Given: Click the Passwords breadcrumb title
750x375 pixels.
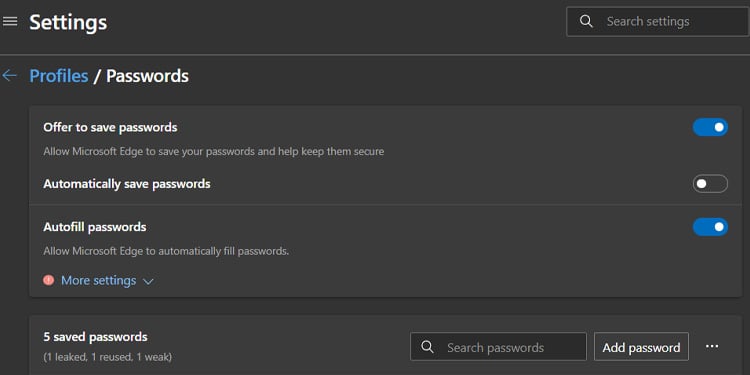Looking at the screenshot, I should [x=147, y=76].
